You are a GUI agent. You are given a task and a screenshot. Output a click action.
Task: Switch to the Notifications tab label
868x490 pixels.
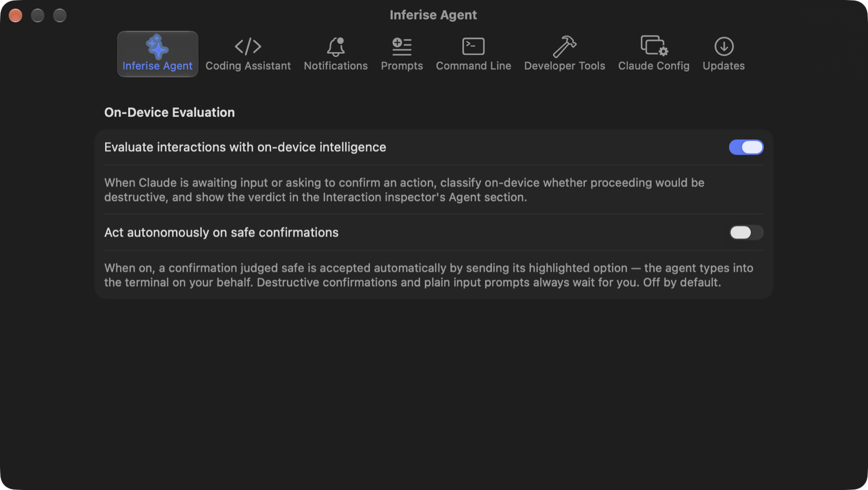(336, 66)
